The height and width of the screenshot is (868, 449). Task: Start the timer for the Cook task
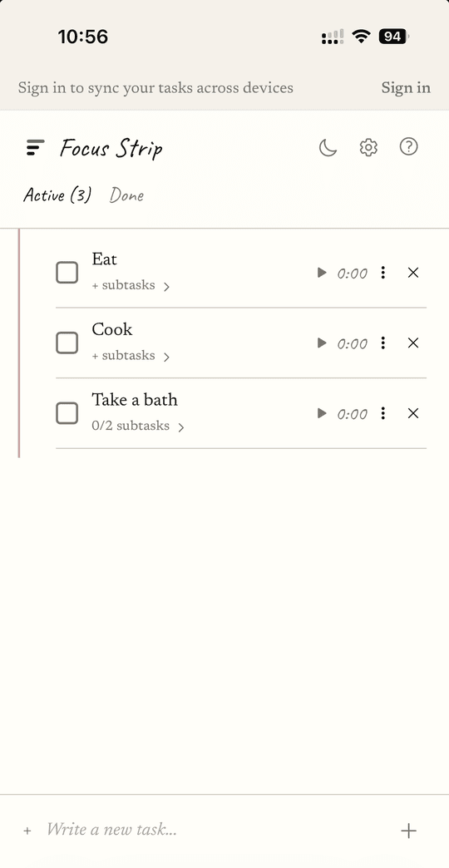point(322,343)
